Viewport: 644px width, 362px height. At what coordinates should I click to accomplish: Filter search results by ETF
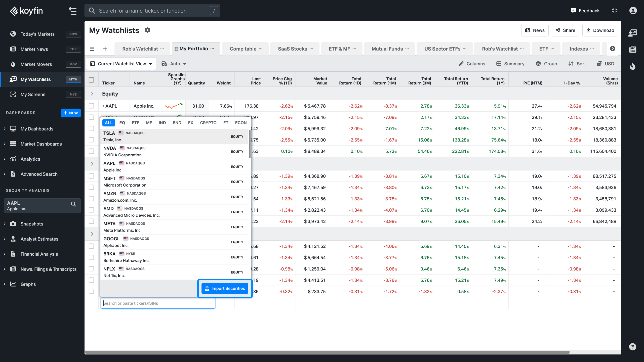[x=135, y=123]
